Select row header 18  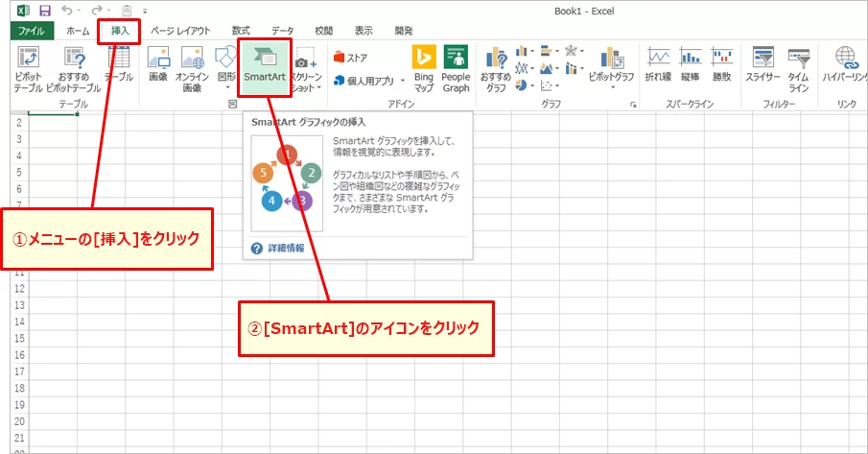click(x=19, y=388)
